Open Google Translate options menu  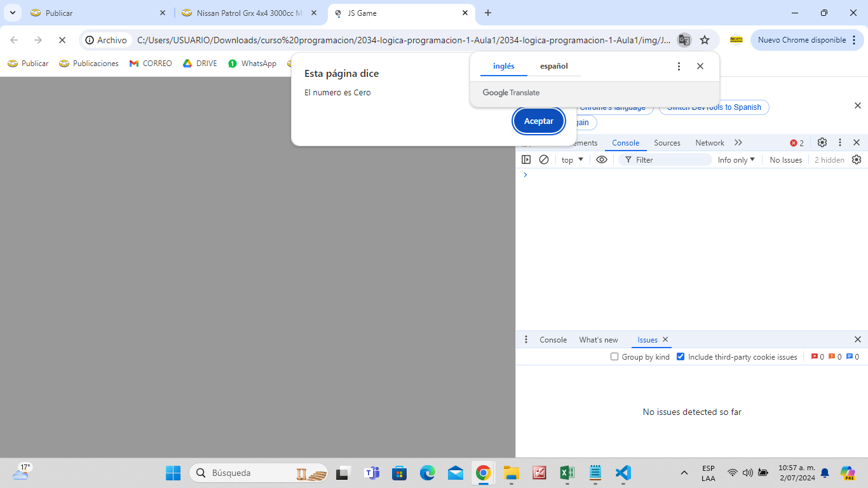679,66
